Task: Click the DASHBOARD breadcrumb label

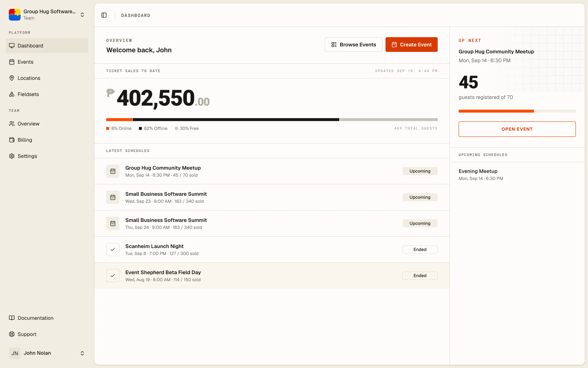Action: (x=136, y=15)
